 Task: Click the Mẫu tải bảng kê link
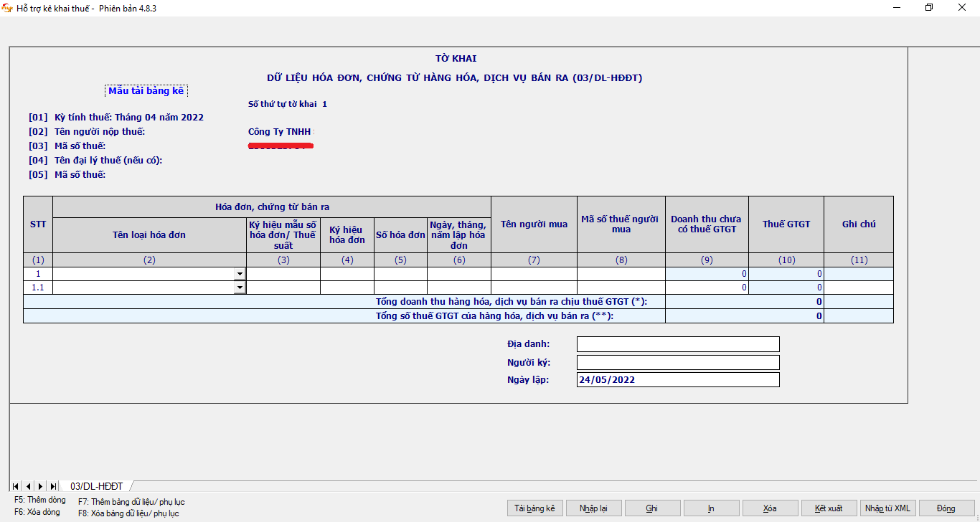[x=146, y=90]
